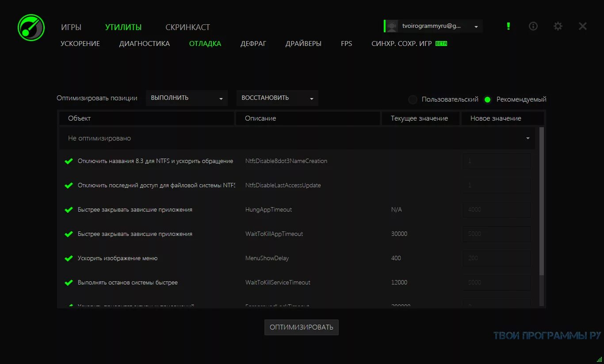
Task: Click the Razer Game Booster speedometer logo
Action: click(x=31, y=27)
